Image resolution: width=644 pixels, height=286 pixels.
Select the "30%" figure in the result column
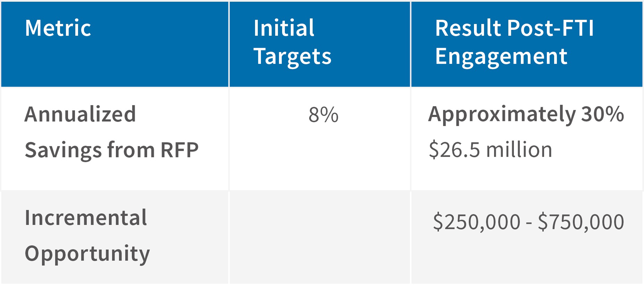coord(602,115)
